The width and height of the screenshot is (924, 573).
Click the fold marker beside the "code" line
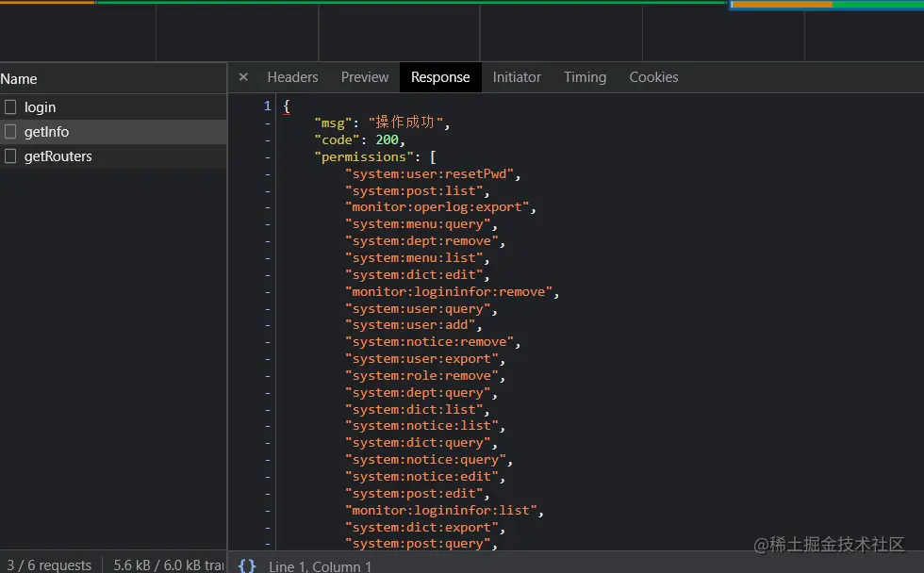pos(268,140)
